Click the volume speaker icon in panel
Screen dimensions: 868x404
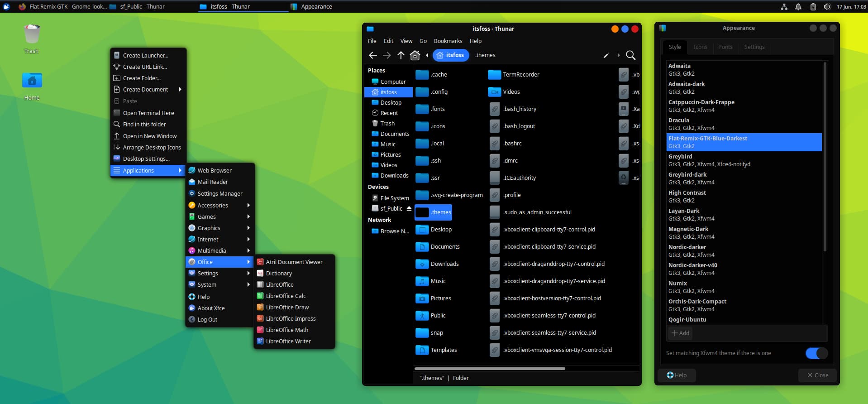click(827, 7)
